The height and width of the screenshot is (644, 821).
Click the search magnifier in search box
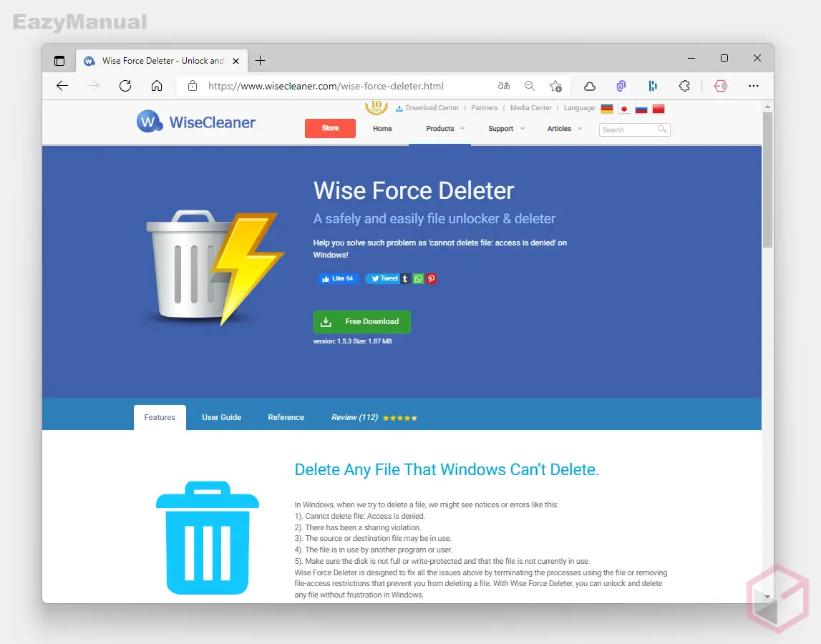point(661,130)
